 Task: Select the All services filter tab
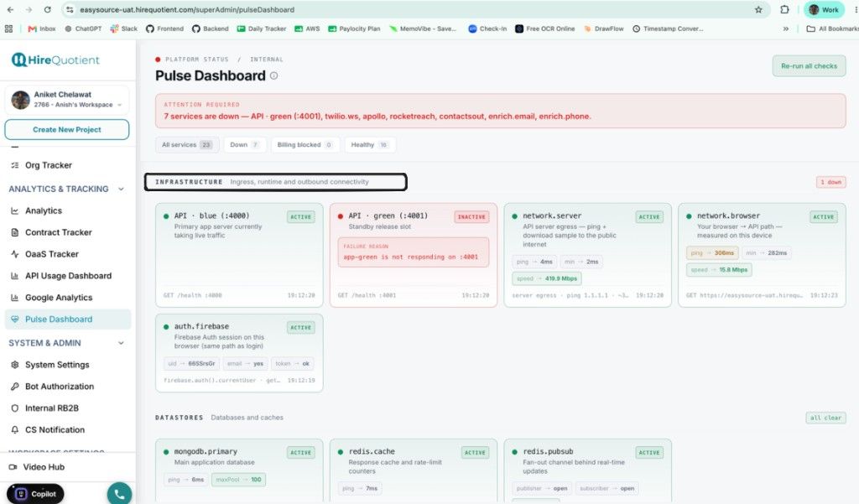point(187,144)
